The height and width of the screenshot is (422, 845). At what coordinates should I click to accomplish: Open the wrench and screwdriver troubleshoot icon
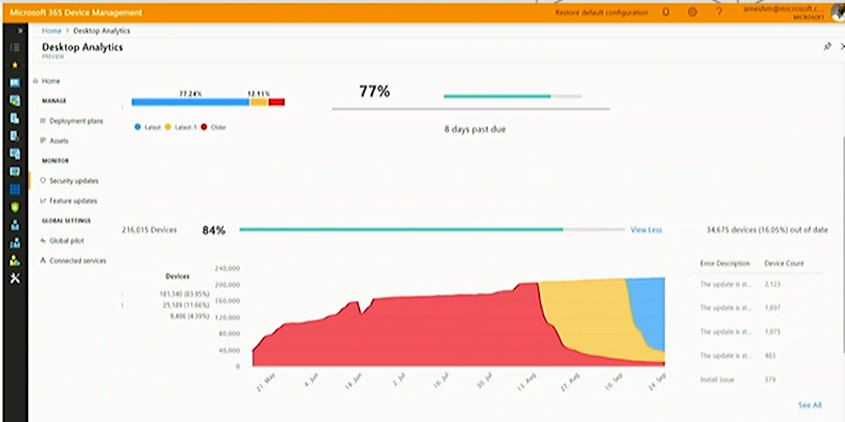pos(15,278)
